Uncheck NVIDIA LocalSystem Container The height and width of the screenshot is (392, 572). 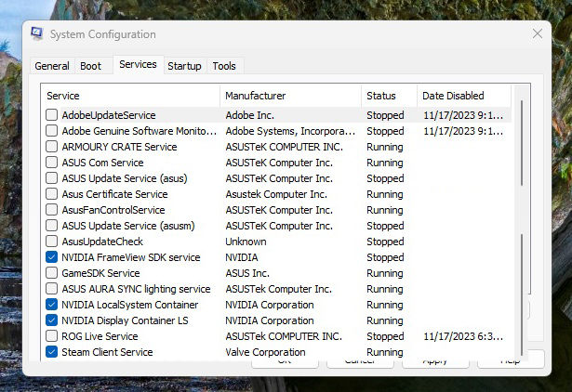click(51, 305)
